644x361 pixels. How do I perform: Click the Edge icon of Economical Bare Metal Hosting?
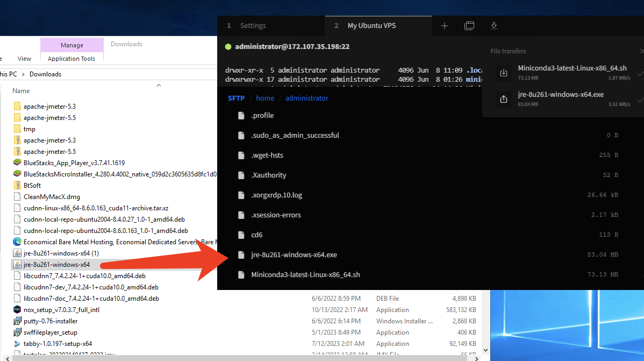tap(17, 242)
